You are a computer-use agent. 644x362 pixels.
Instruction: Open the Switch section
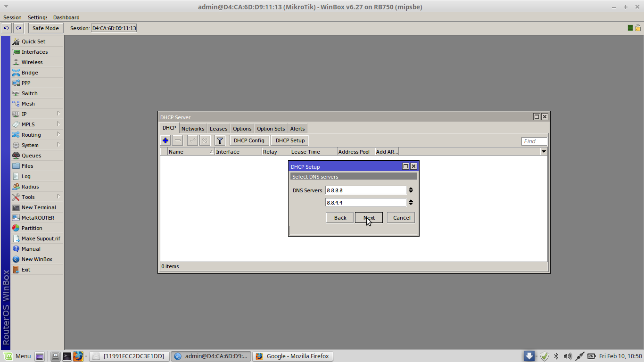37,93
